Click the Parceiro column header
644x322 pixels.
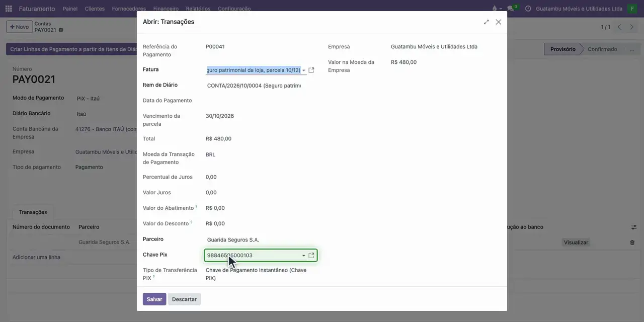coord(89,227)
